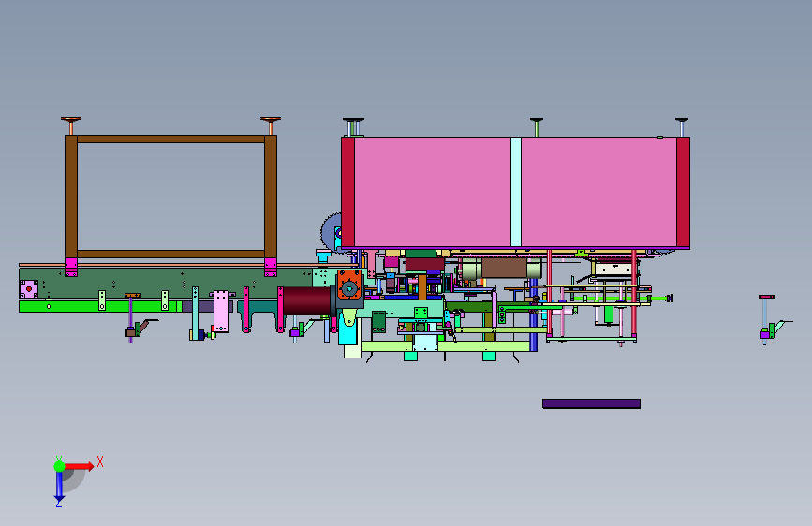The width and height of the screenshot is (812, 526).
Task: Select the brown frame's top horizontal bar
Action: (170, 139)
